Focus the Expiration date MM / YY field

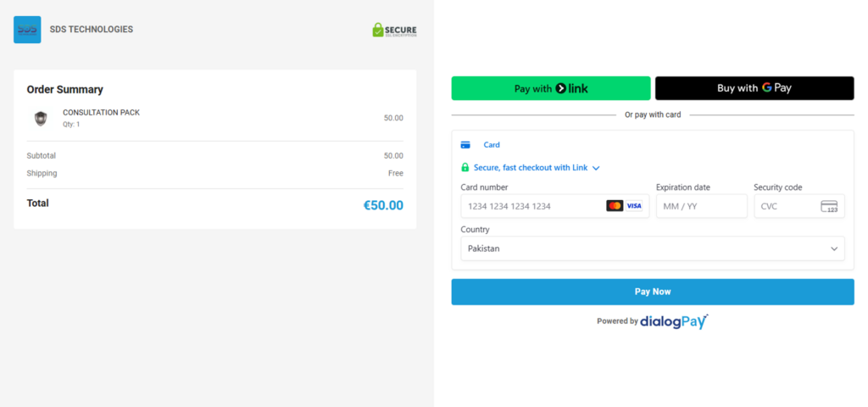tap(701, 206)
